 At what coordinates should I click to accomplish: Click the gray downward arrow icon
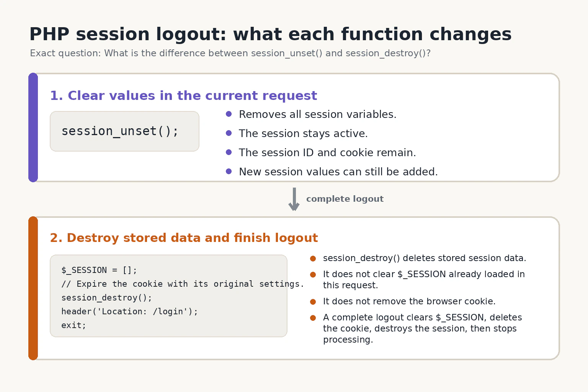(x=294, y=199)
